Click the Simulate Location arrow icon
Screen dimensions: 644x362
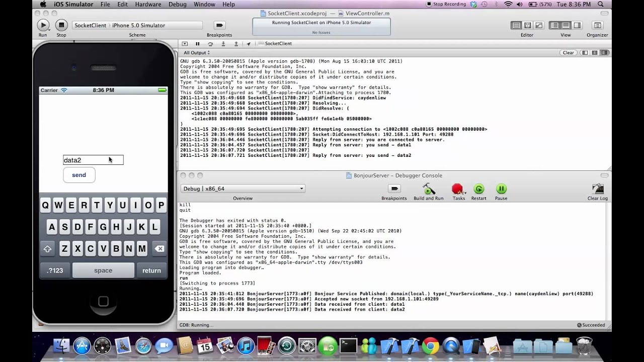click(x=249, y=44)
